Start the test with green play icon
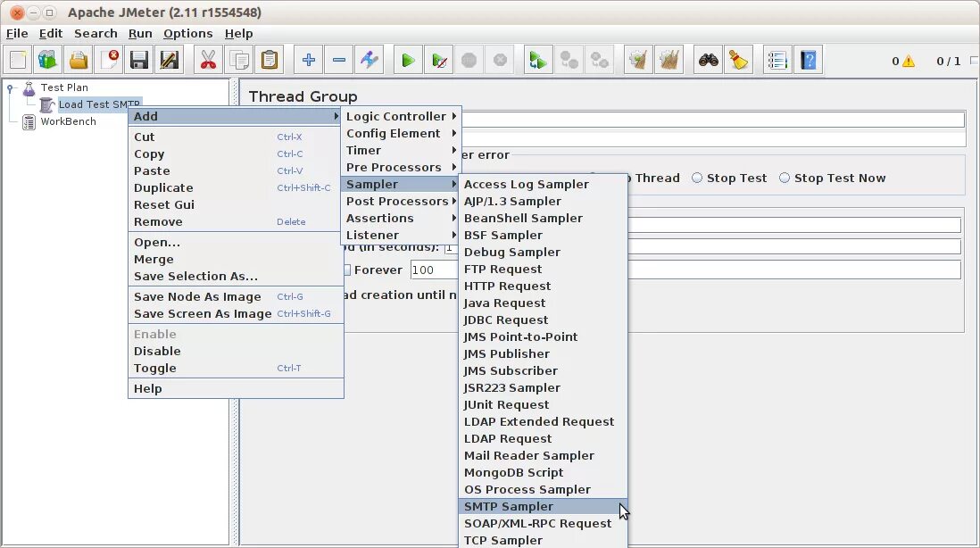980x548 pixels. click(x=408, y=61)
